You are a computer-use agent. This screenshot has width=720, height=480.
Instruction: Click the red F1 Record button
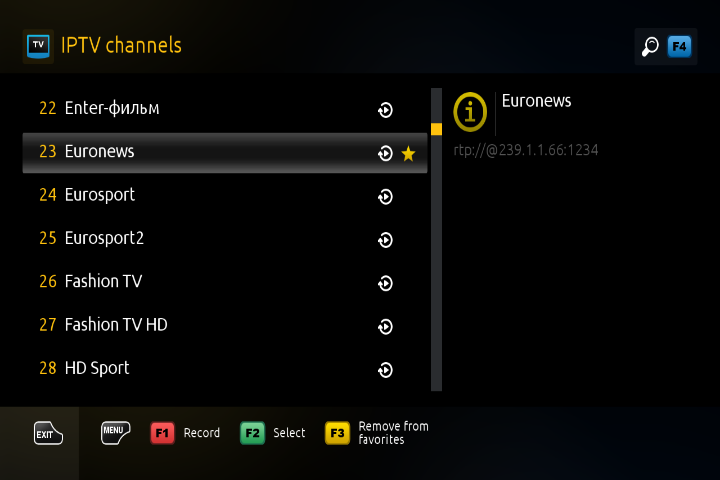185,433
